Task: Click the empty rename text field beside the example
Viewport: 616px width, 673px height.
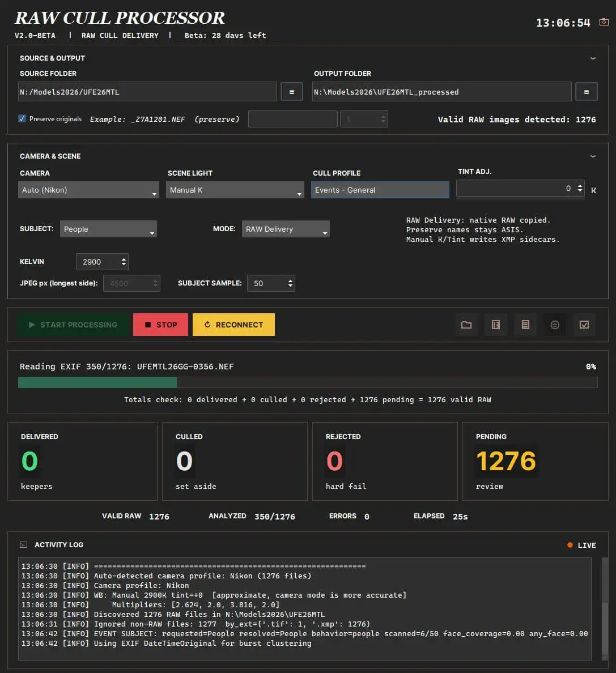Action: point(293,119)
